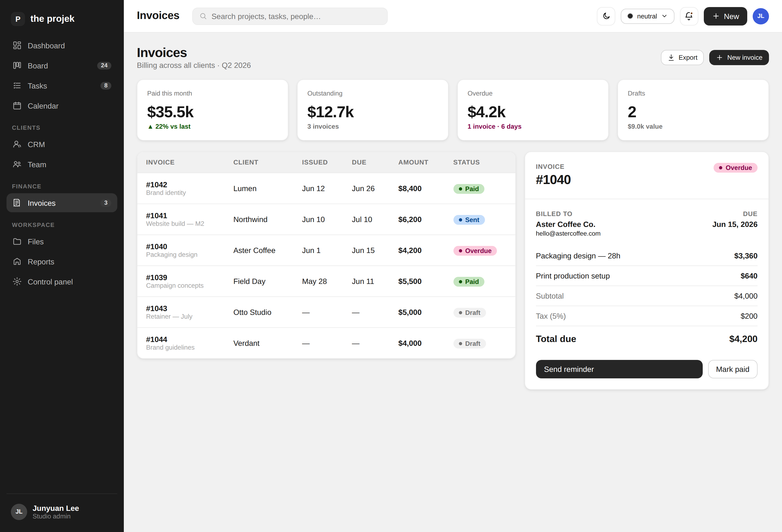Click the neutral color dot swatch
782x532 pixels.
click(630, 16)
